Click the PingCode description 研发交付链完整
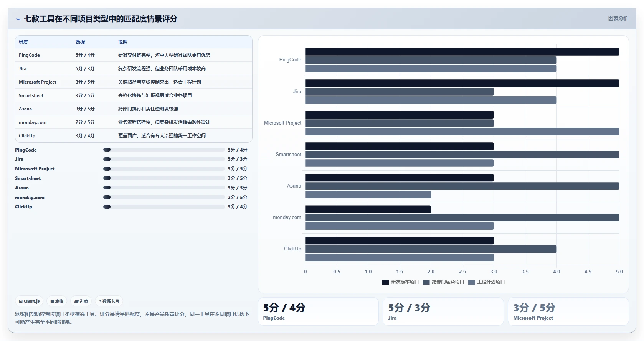Screen dimensions: 644x341 point(164,55)
